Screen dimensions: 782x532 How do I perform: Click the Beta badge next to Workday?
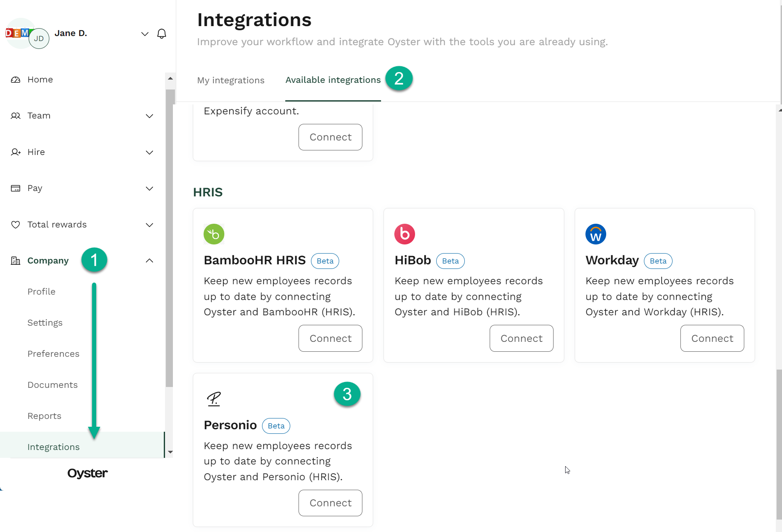(658, 261)
